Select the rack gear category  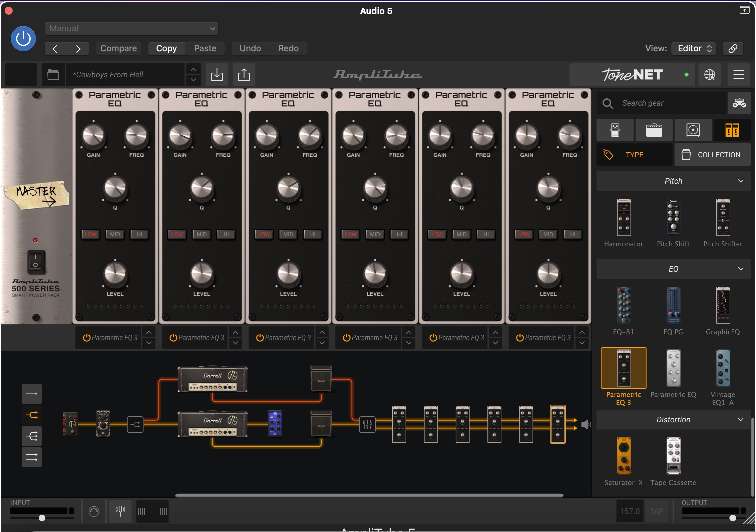[x=732, y=130]
